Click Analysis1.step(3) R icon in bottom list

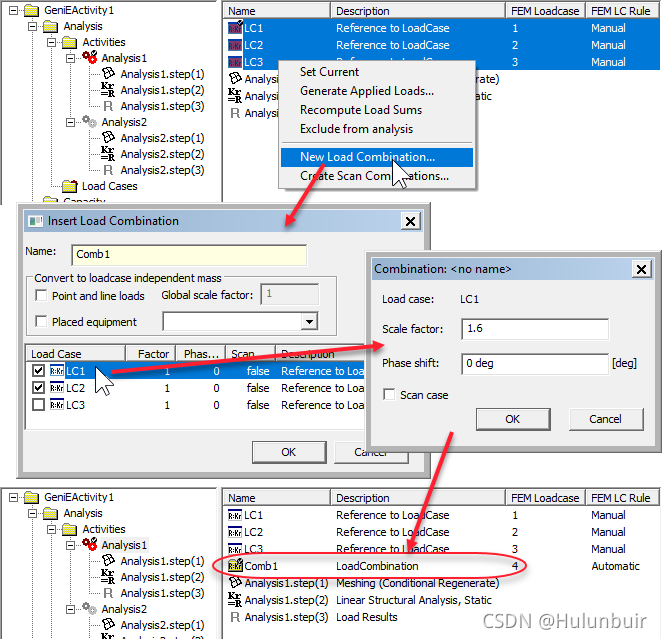point(235,617)
